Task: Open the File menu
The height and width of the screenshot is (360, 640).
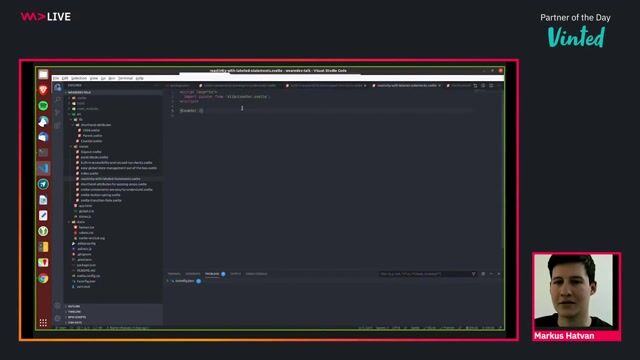Action: click(56, 78)
